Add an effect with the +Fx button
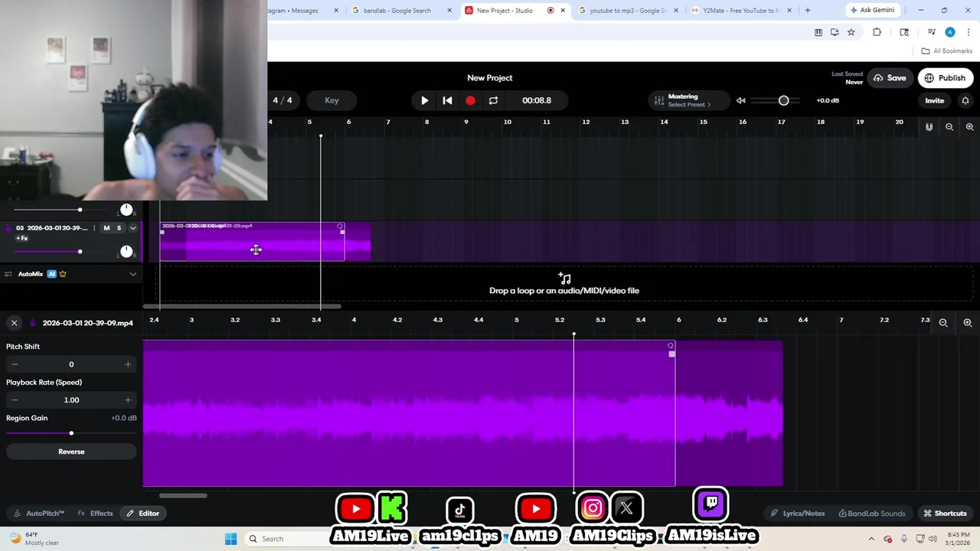The width and height of the screenshot is (980, 551). [21, 238]
